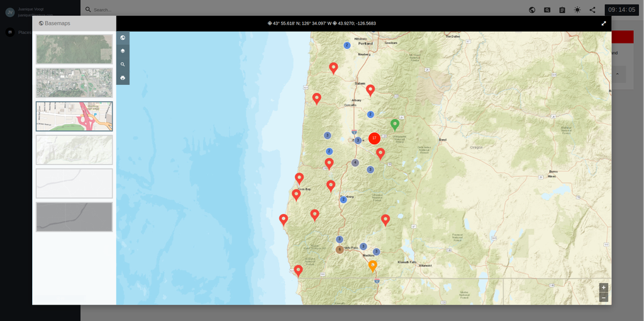Click the brown cluster marker labeled 6

(x=339, y=249)
